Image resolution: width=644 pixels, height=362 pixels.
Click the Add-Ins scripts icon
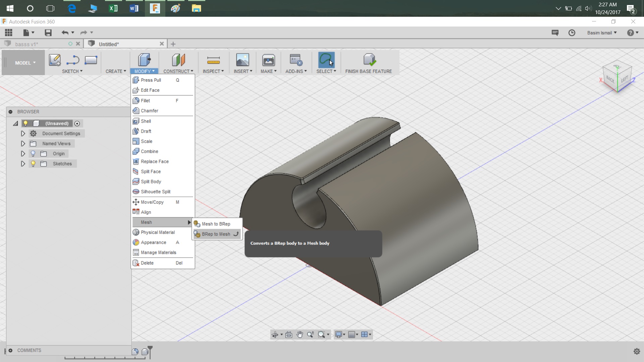coord(296,60)
